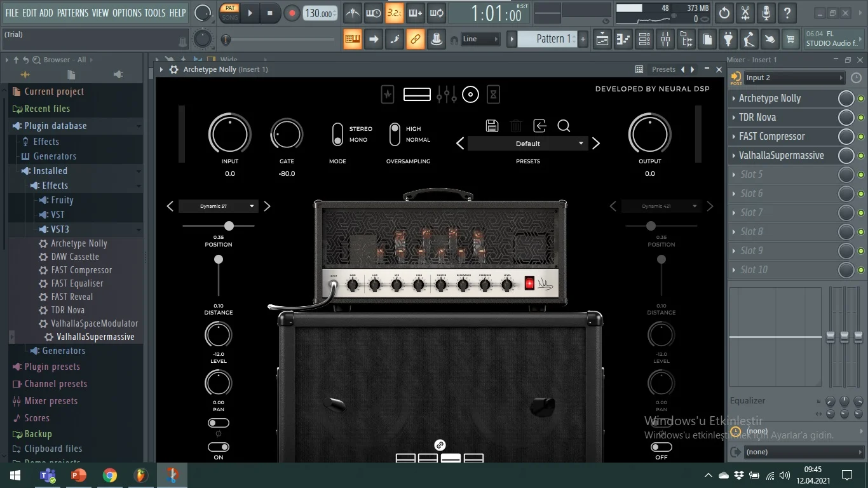This screenshot has width=868, height=488.
Task: Select the ValhallaSupermassive mixer slot
Action: [781, 156]
